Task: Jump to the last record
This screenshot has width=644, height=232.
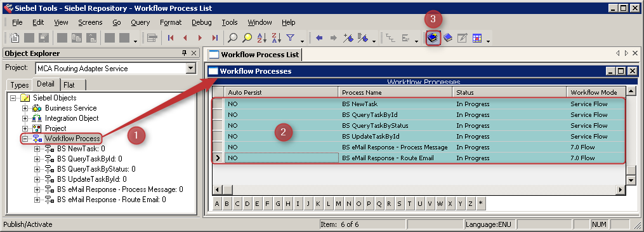Action: point(215,38)
